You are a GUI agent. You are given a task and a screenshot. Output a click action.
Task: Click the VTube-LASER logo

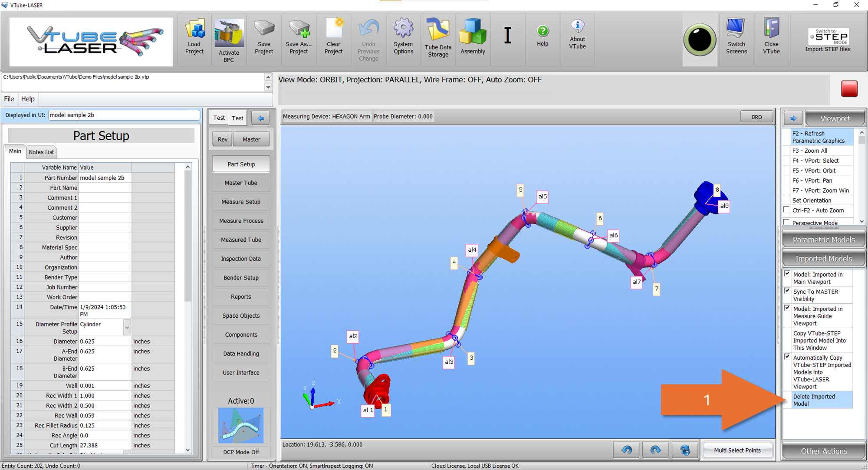(x=91, y=42)
